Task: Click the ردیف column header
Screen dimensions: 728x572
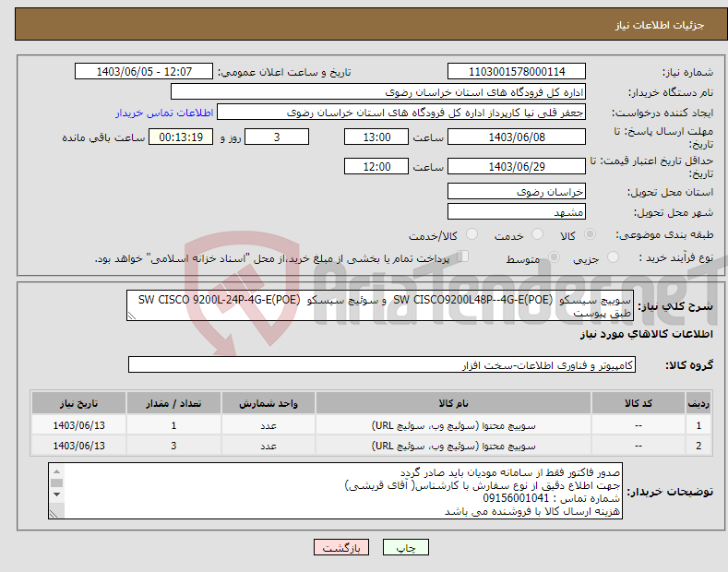Action: pyautogui.click(x=698, y=403)
